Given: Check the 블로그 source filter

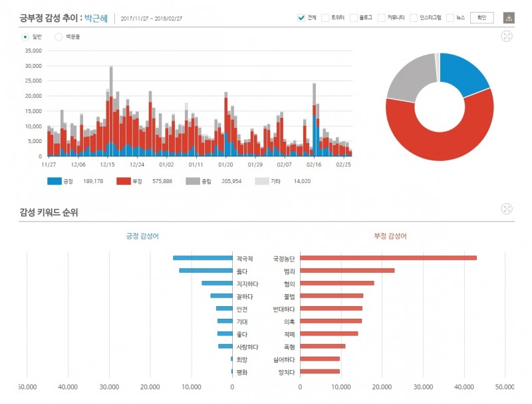Looking at the screenshot, I should pos(353,18).
